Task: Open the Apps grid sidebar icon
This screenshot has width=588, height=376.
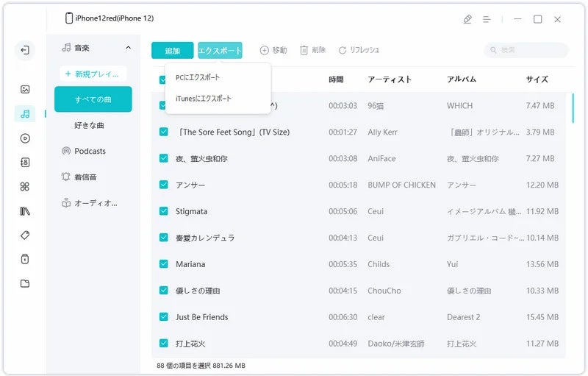Action: pos(25,186)
